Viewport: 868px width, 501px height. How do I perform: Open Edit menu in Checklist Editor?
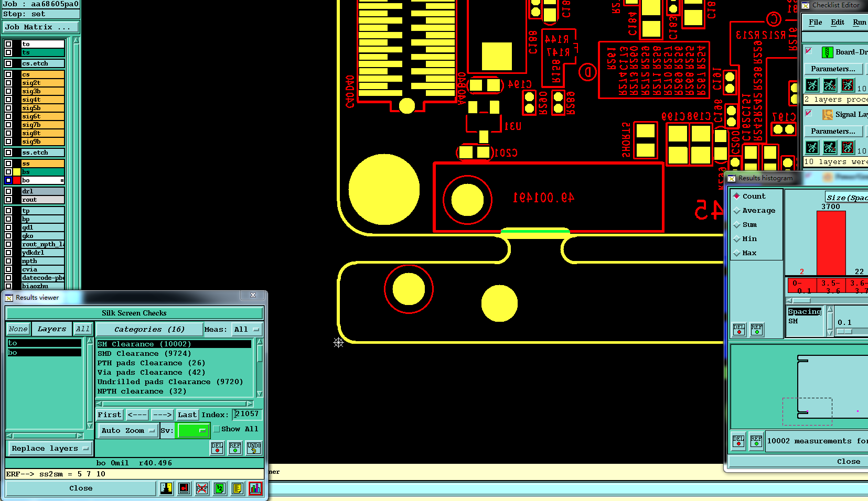[838, 22]
